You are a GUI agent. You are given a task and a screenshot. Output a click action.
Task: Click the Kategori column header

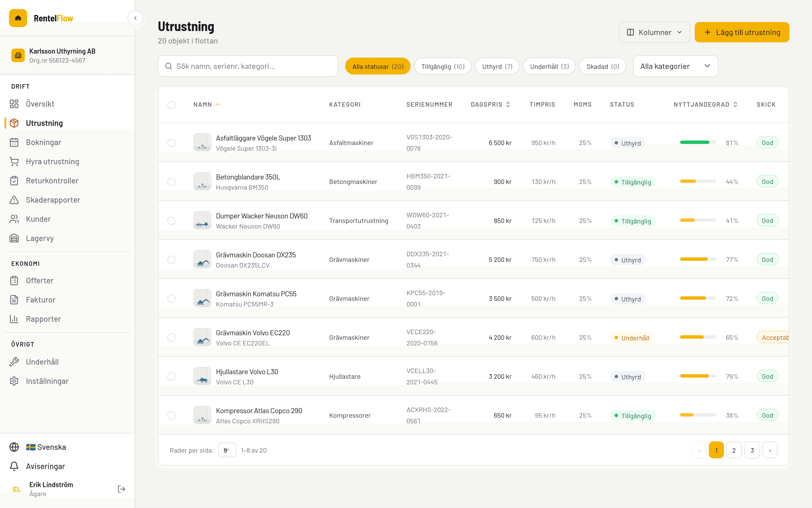(x=345, y=104)
